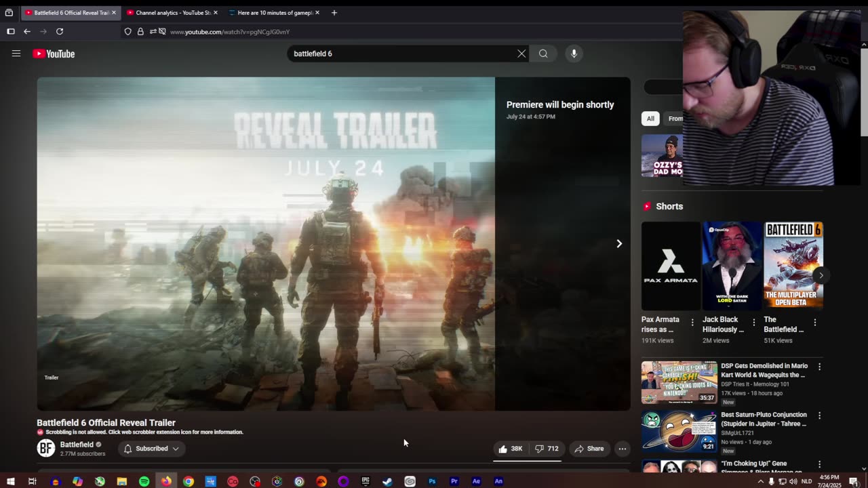Screen dimensions: 868x488
Task: Open Google Chrome from the taskbar
Action: tap(189, 481)
